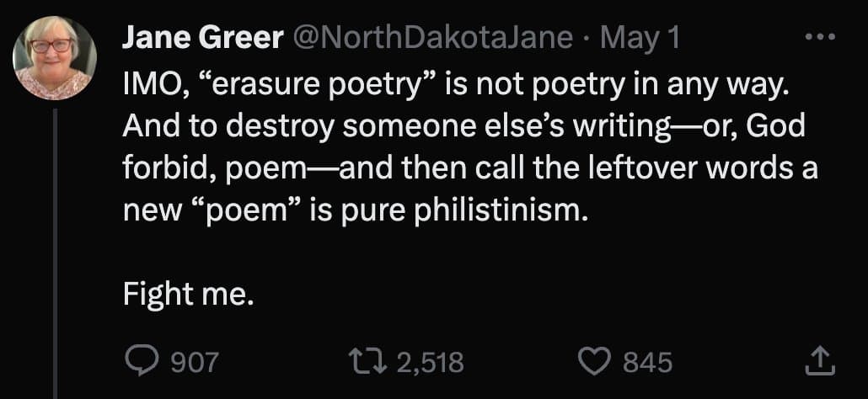Click the share upload icon
The image size is (868, 399).
[817, 362]
